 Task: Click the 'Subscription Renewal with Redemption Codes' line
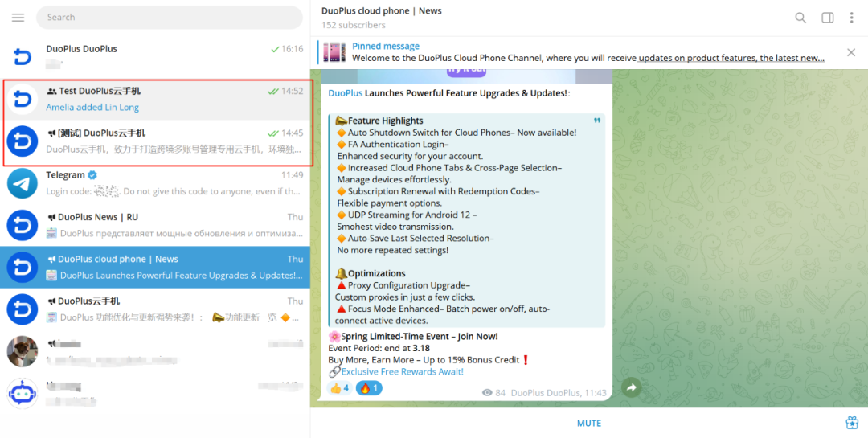click(439, 191)
